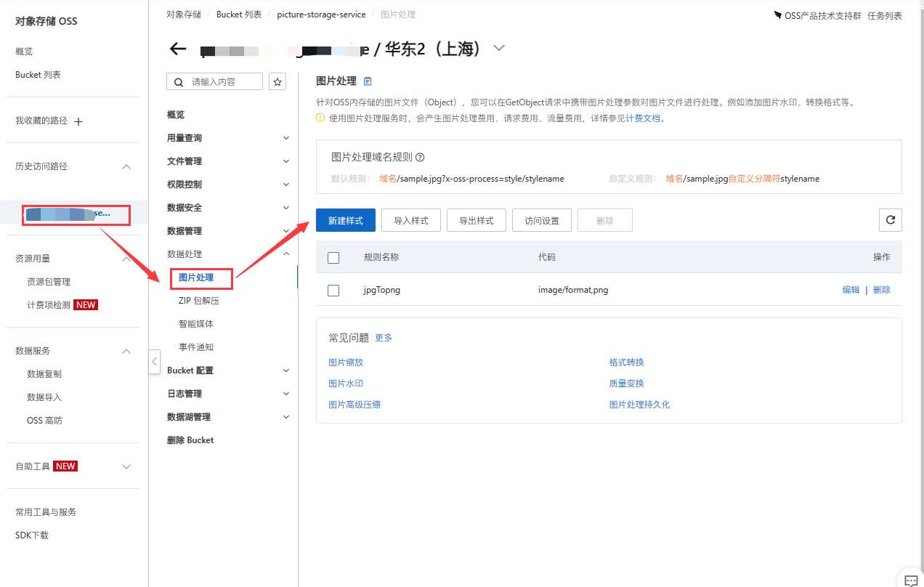Open the chat feedback icon at bottom right
Screen dimensions: 924x587
(x=911, y=580)
